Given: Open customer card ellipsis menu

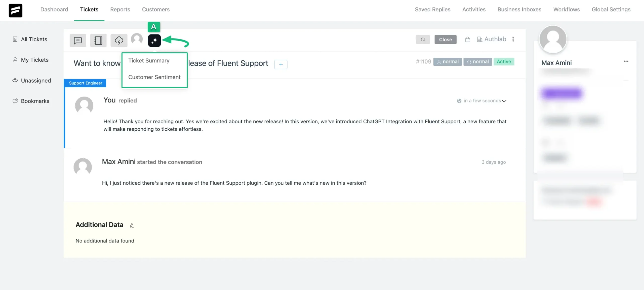Looking at the screenshot, I should tap(626, 61).
